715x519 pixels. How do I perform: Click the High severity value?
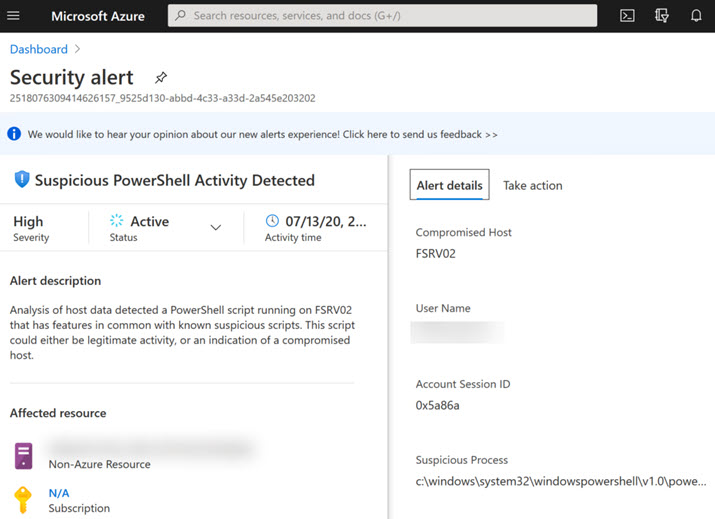coord(28,221)
